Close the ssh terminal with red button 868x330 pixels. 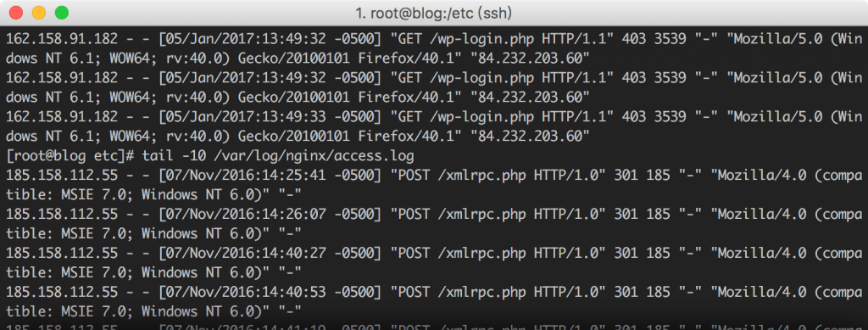pyautogui.click(x=16, y=12)
